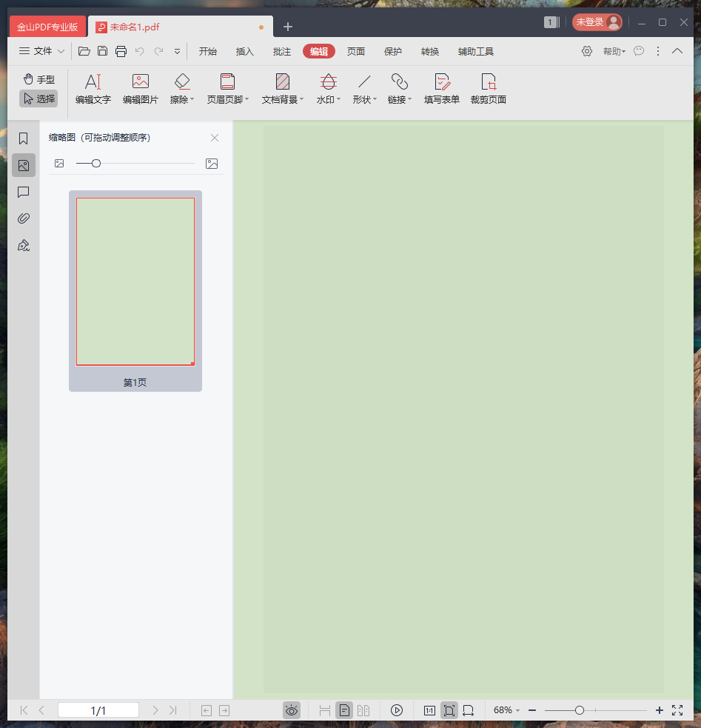This screenshot has height=728, width=701.
Task: Open the 68% zoom level dropdown
Action: pos(507,710)
